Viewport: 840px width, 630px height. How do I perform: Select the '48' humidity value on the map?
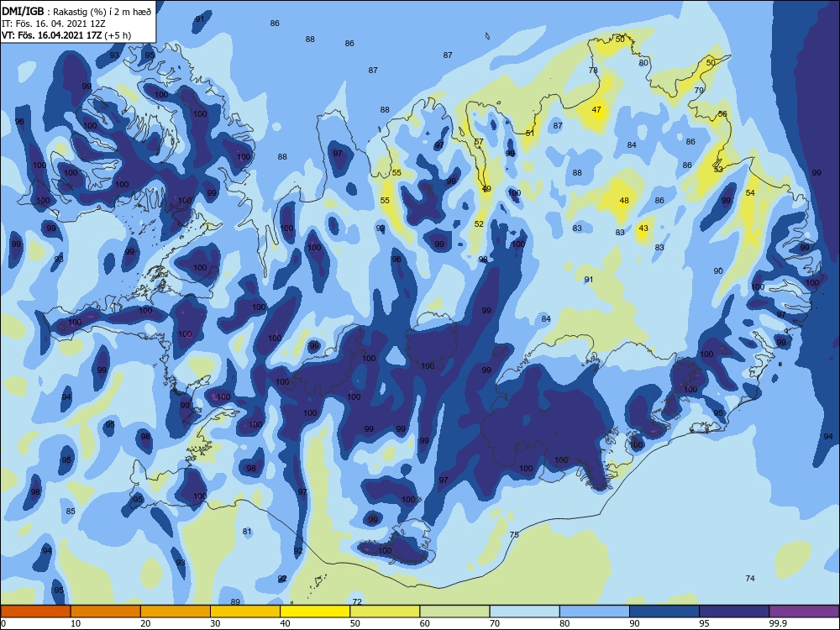[x=624, y=201]
